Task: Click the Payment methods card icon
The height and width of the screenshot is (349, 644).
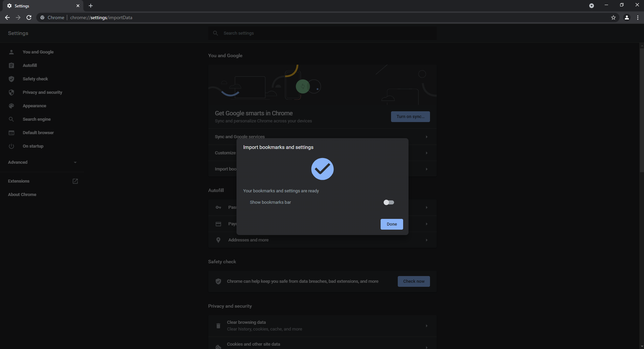Action: pyautogui.click(x=218, y=224)
